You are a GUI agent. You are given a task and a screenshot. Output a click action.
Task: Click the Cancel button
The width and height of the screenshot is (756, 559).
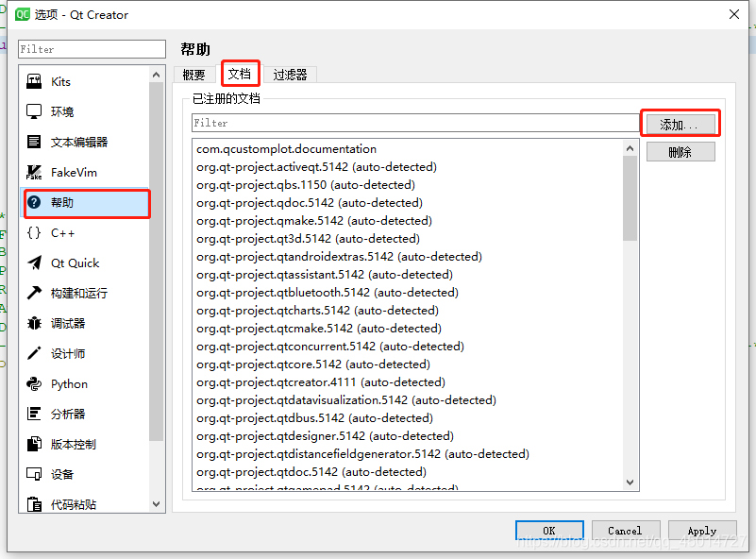click(626, 531)
